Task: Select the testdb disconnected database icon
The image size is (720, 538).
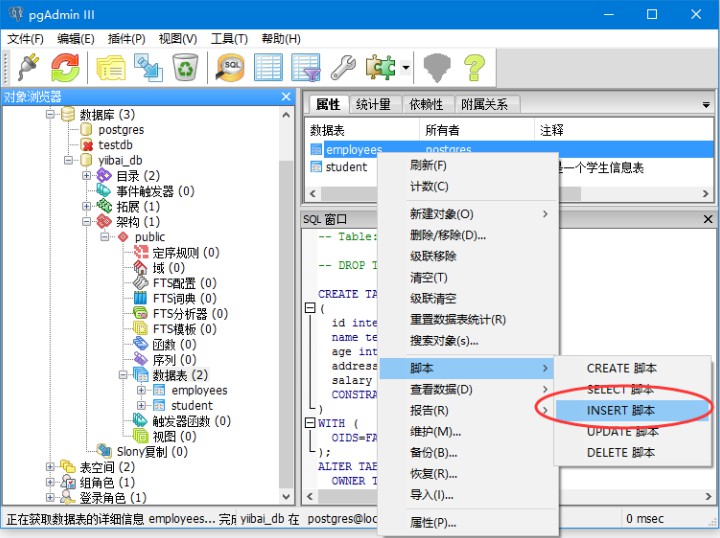Action: point(86,145)
